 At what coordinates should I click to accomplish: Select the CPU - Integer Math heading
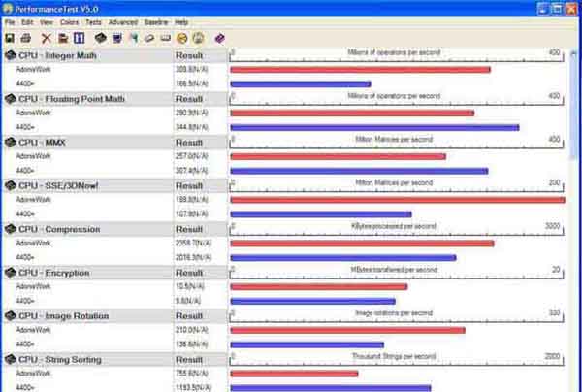pos(57,55)
